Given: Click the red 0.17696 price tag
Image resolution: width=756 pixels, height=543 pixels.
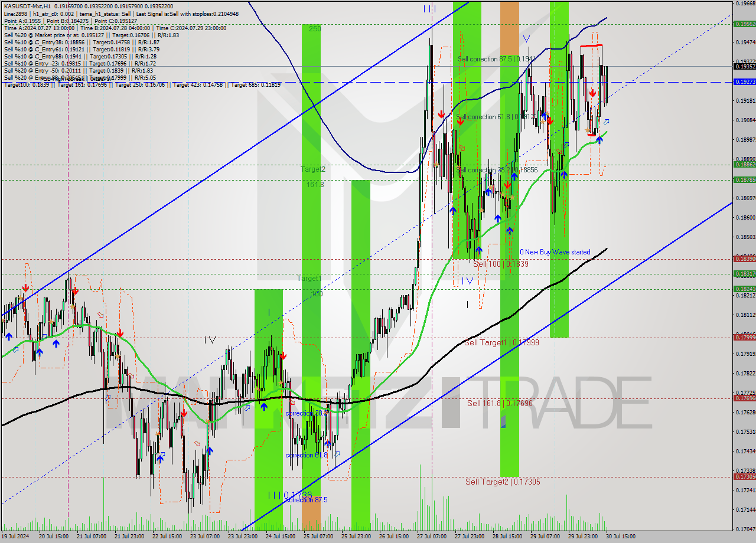Looking at the screenshot, I should (x=744, y=398).
